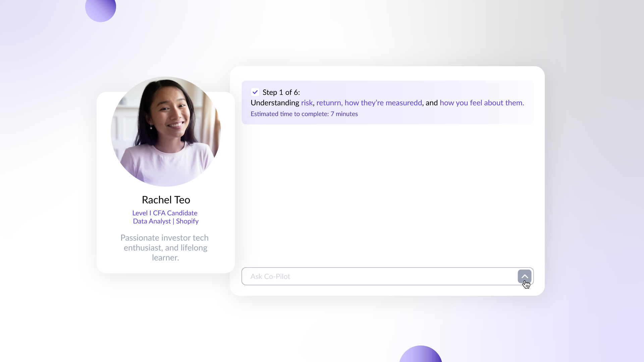This screenshot has width=644, height=362.
Task: Open the 'risk' link
Action: [307, 103]
